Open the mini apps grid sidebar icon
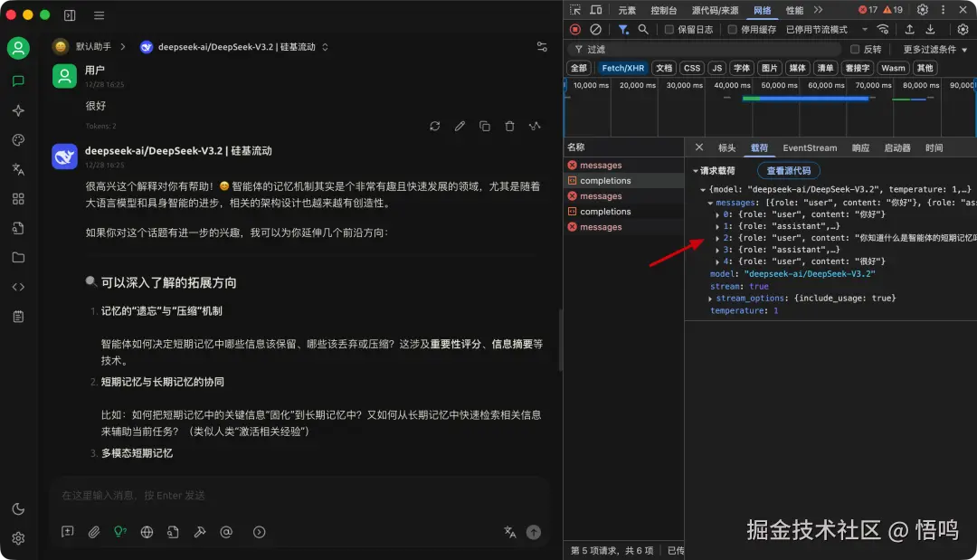Image resolution: width=977 pixels, height=560 pixels. coord(18,199)
